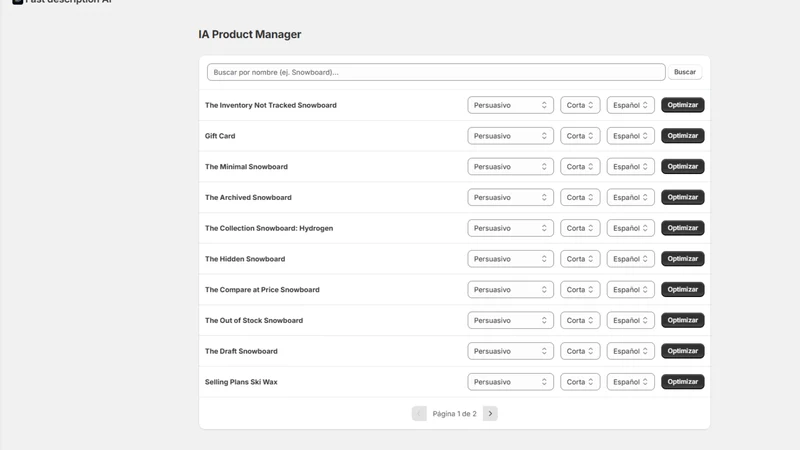Open the tone dropdown for Inventory Not Tracked Snowboard
Screen dimensions: 800x450
[510, 105]
